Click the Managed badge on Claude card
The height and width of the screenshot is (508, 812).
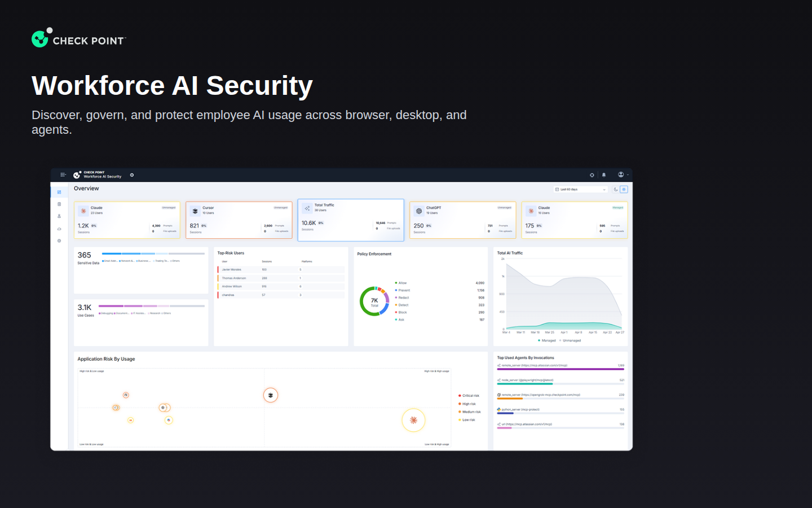618,208
